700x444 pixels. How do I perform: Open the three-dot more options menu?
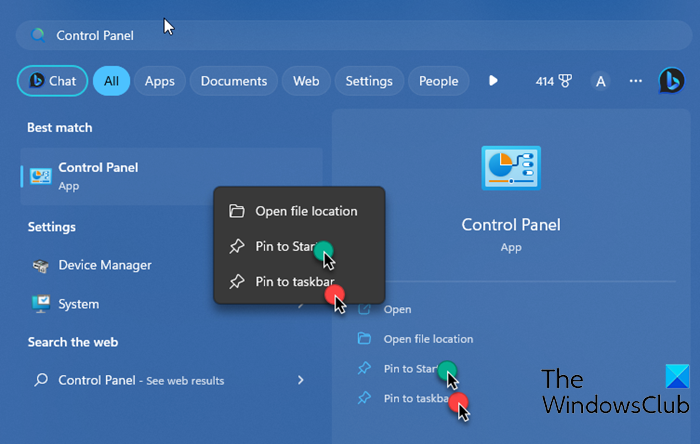click(x=635, y=81)
